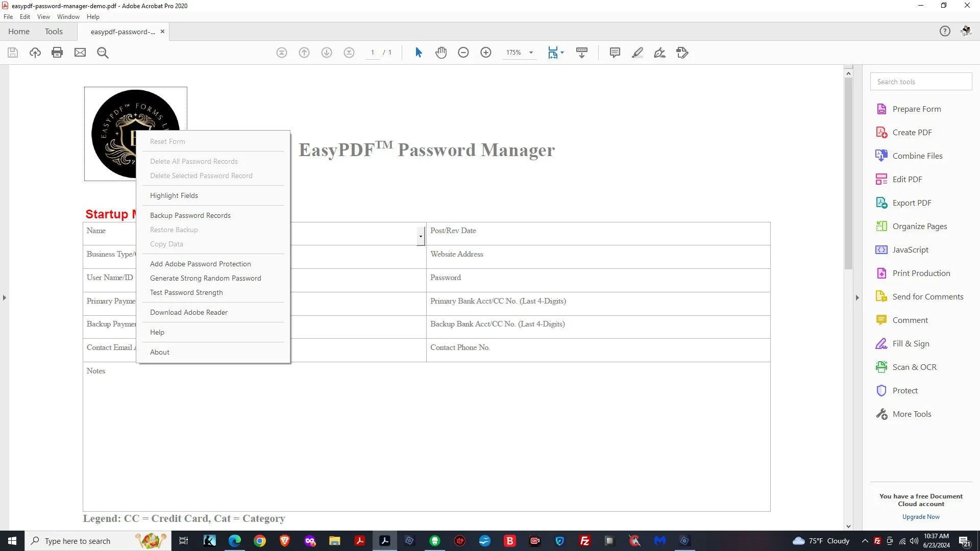
Task: Click the previous page arrow icon
Action: [x=304, y=53]
